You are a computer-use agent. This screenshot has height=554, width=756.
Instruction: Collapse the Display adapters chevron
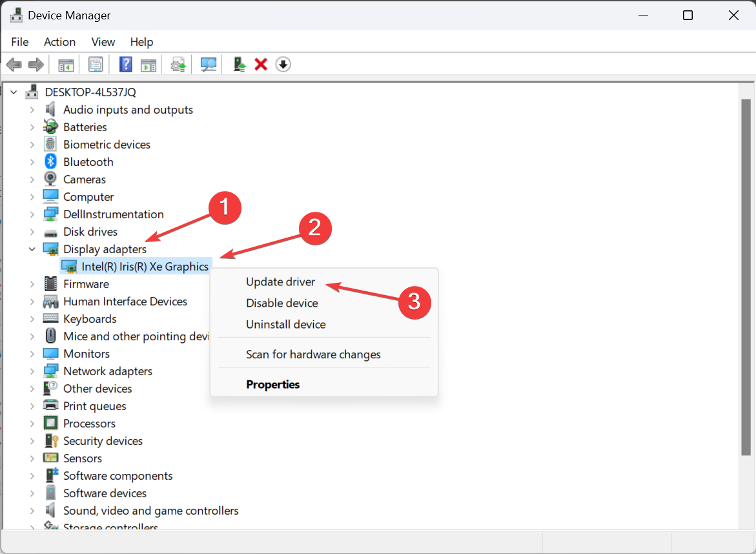pyautogui.click(x=32, y=249)
